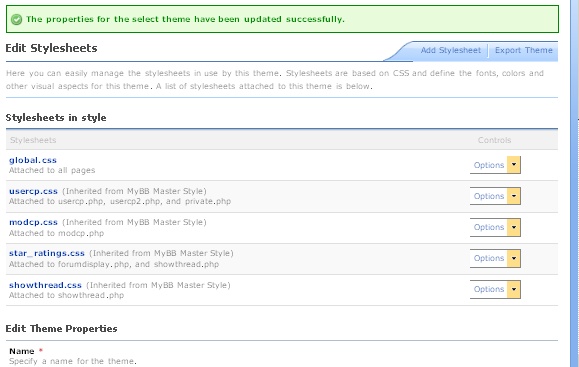Click Options button for modcp.css
579x367 pixels.
click(x=489, y=227)
